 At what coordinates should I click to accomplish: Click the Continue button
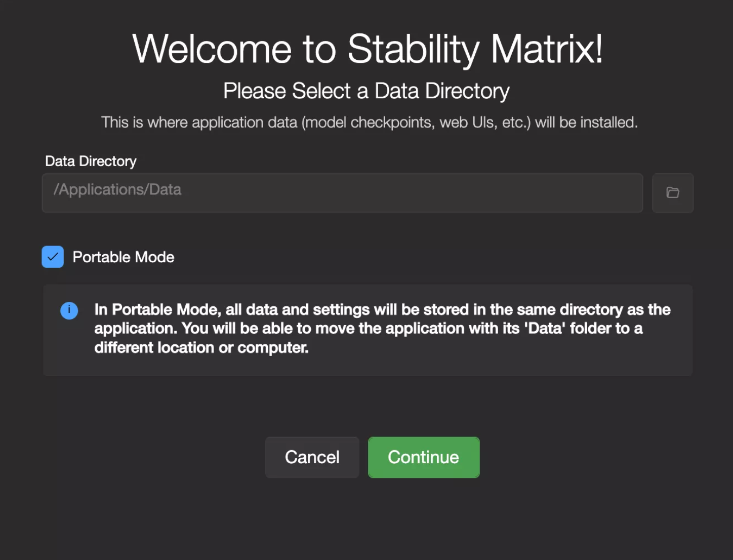click(424, 457)
